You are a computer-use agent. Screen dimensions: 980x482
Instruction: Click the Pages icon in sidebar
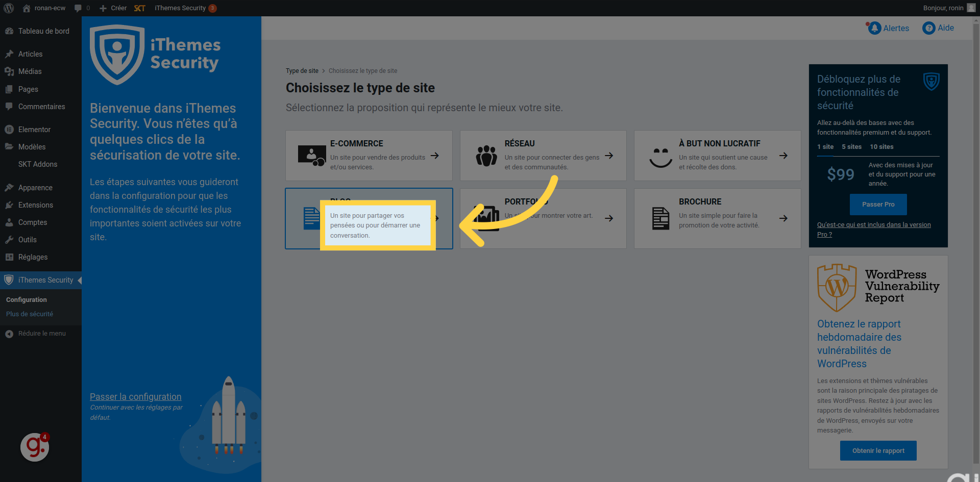click(x=9, y=89)
